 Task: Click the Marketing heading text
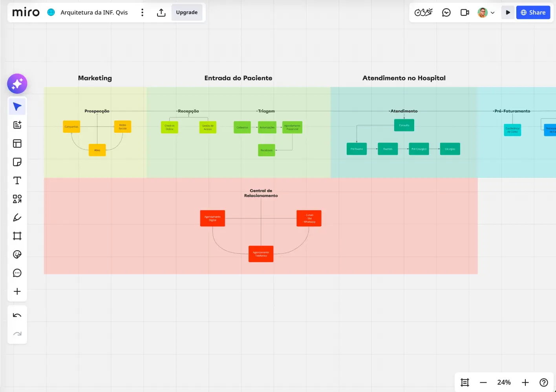[x=95, y=78]
